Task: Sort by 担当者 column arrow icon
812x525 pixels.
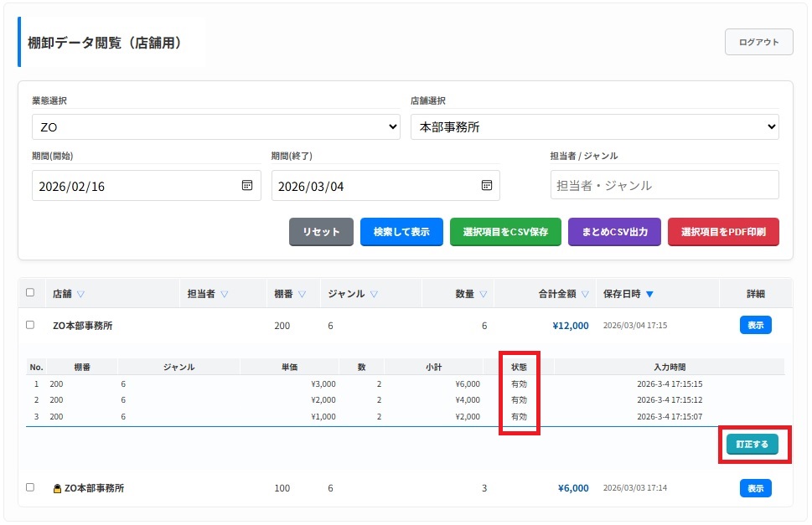Action: 225,294
